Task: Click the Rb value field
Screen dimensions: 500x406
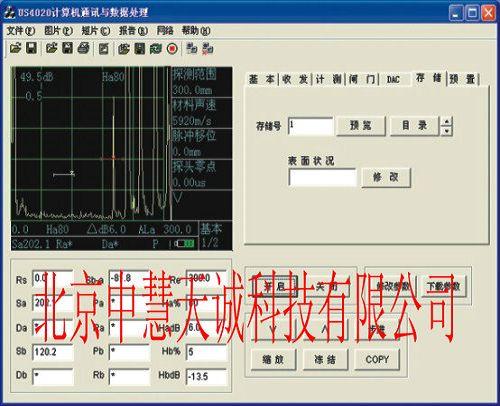Action: (129, 377)
